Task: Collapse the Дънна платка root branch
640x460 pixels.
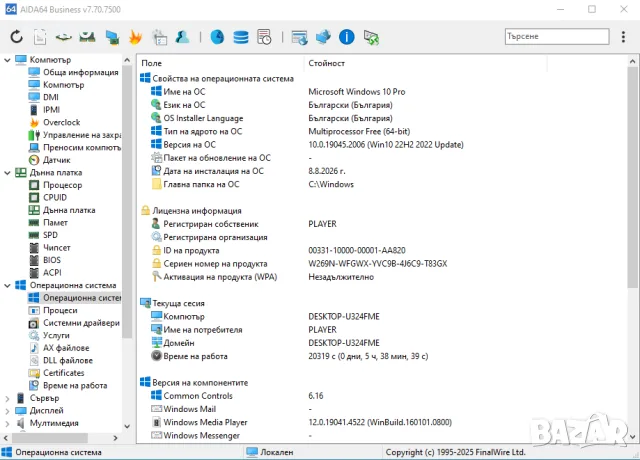Action: tap(7, 173)
